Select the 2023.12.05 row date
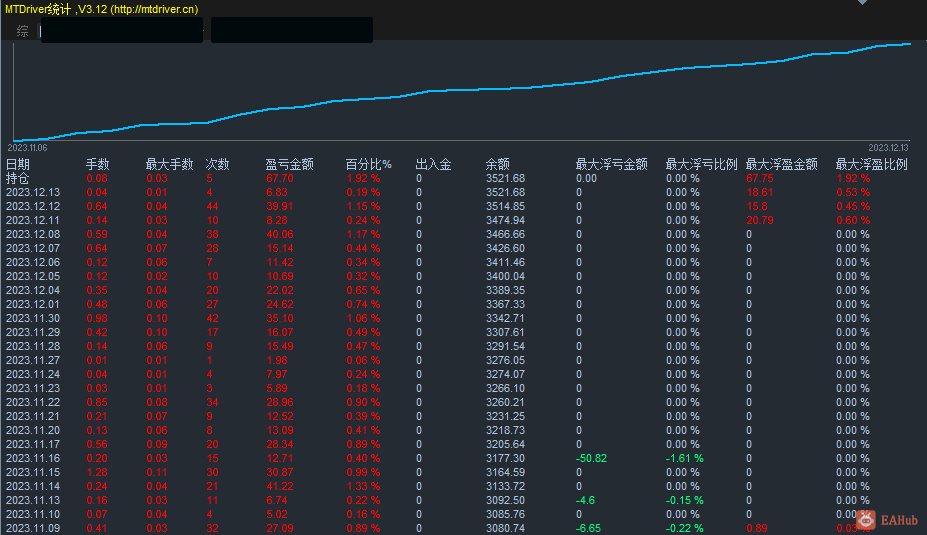The width and height of the screenshot is (927, 535). (33, 276)
